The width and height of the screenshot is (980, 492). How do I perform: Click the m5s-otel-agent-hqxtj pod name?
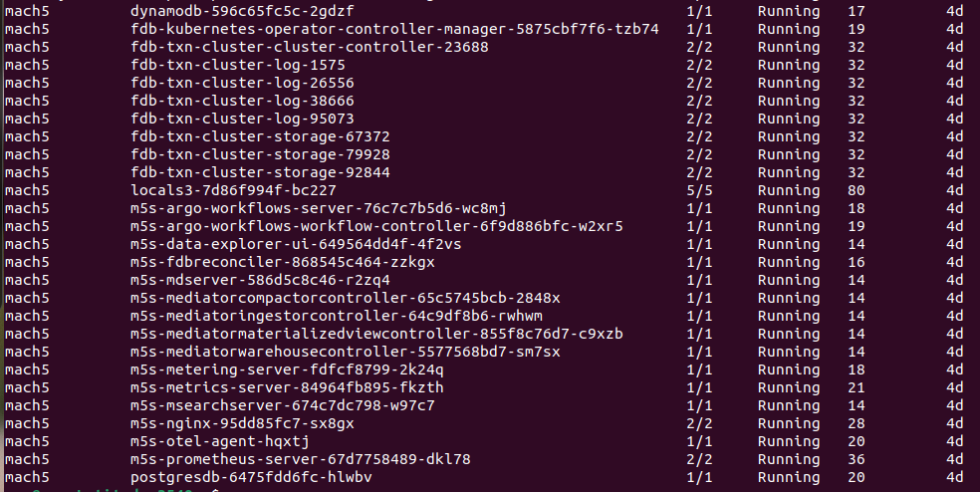[x=220, y=441]
